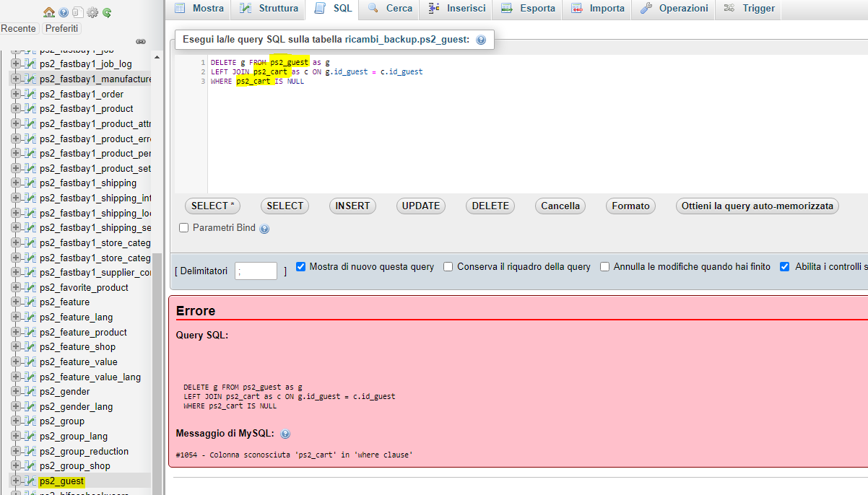Click table icon of ps2_group_shop

coord(30,465)
